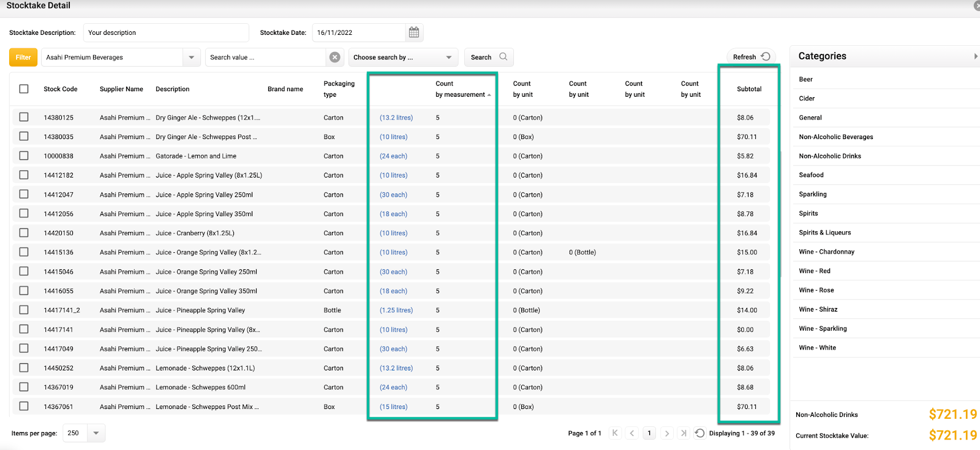The height and width of the screenshot is (450, 980).
Task: Click into the Stocktake Date field
Action: (359, 32)
